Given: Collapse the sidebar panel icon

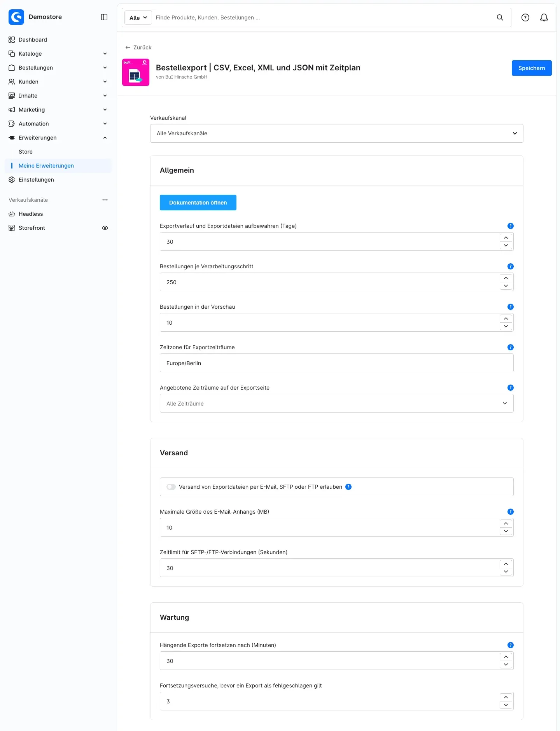Looking at the screenshot, I should [x=104, y=17].
